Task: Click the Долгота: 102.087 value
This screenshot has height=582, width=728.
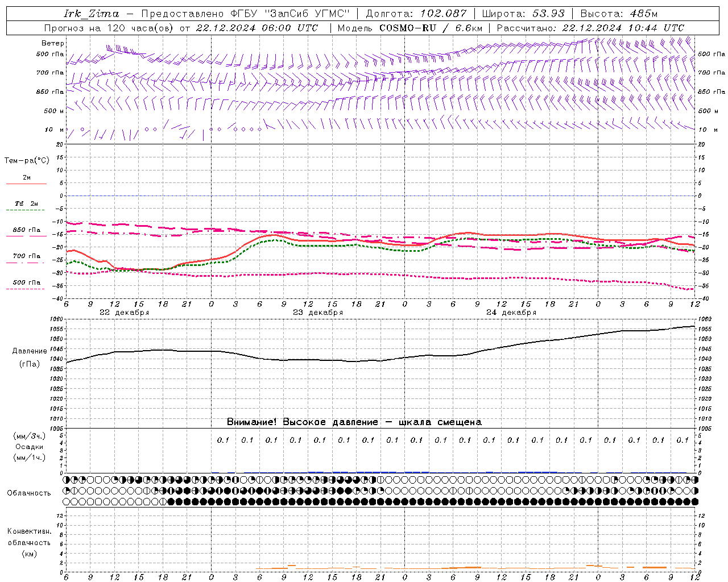Action: [x=416, y=14]
